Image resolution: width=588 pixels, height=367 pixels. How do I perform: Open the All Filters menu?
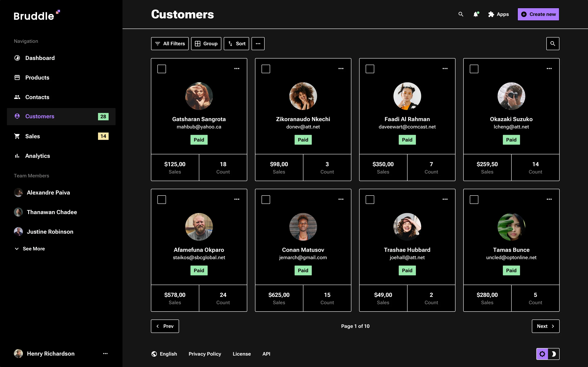tap(170, 43)
